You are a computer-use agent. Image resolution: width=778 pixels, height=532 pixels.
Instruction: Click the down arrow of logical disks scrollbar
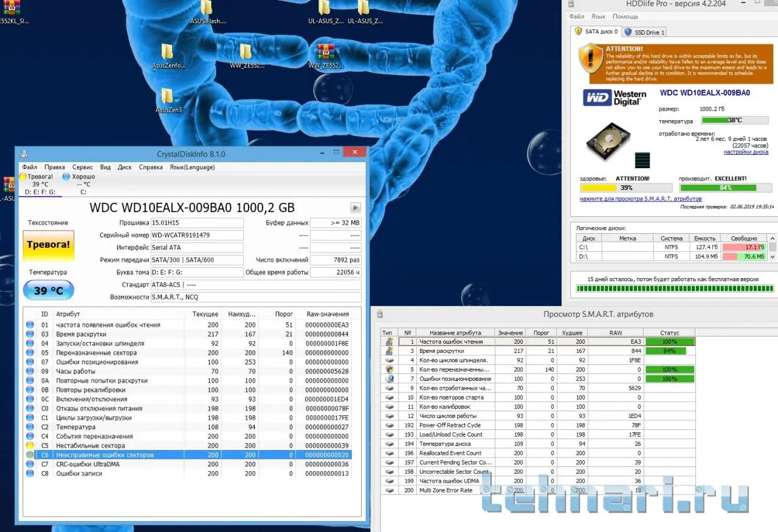point(773,257)
